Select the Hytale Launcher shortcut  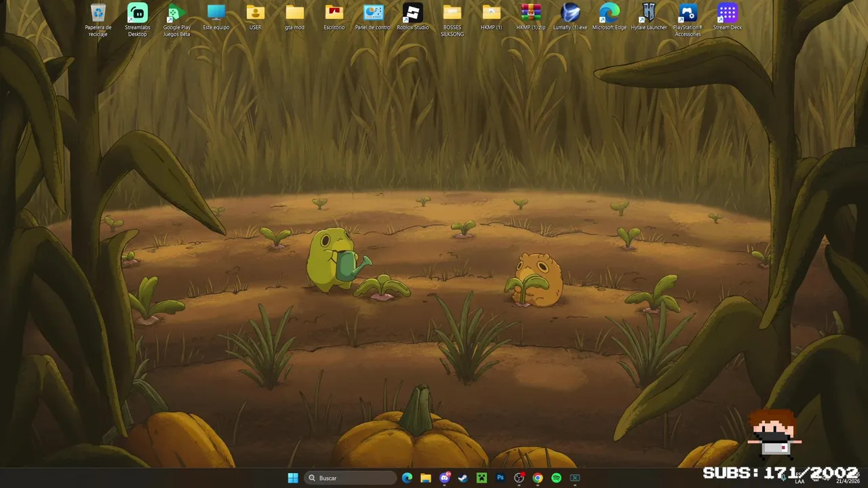(648, 17)
